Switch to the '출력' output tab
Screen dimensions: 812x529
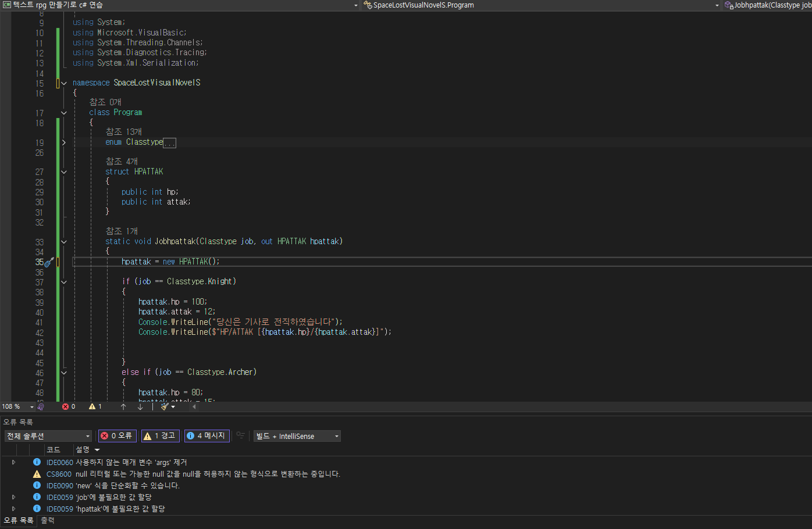[48, 521]
